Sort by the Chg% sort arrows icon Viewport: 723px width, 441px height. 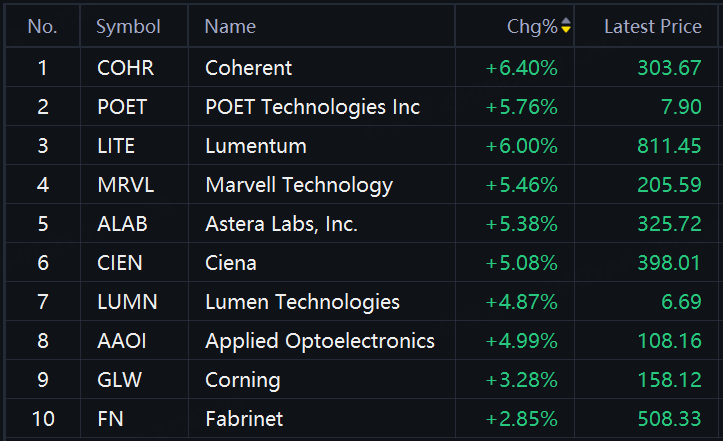pyautogui.click(x=566, y=25)
